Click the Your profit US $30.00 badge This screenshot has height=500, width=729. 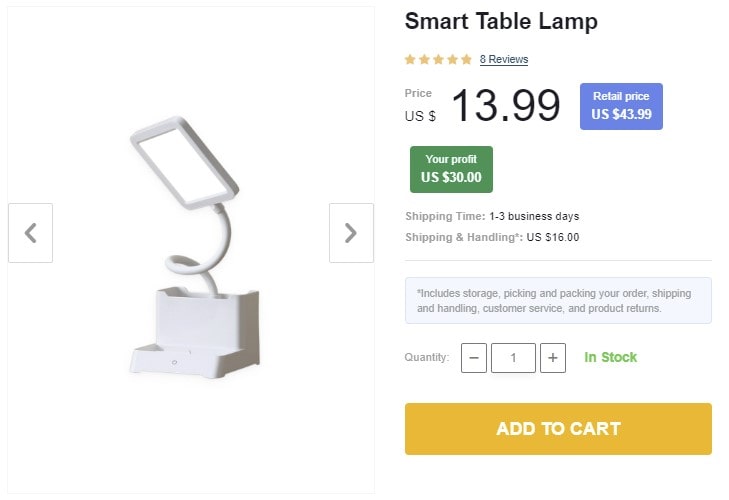coord(451,169)
